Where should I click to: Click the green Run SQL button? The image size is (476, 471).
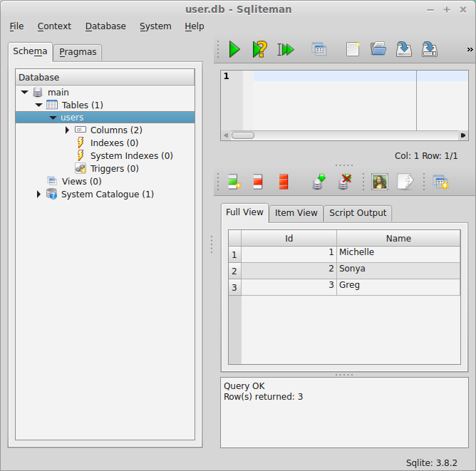click(234, 49)
